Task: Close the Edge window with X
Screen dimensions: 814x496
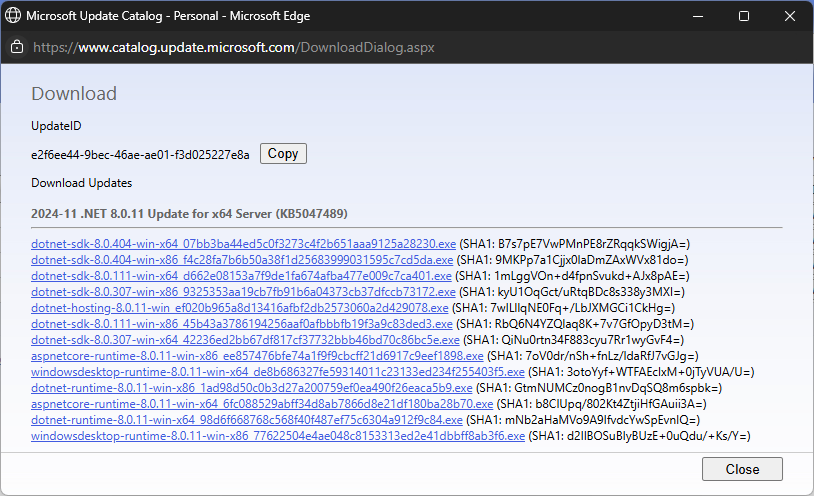Action: tap(790, 16)
